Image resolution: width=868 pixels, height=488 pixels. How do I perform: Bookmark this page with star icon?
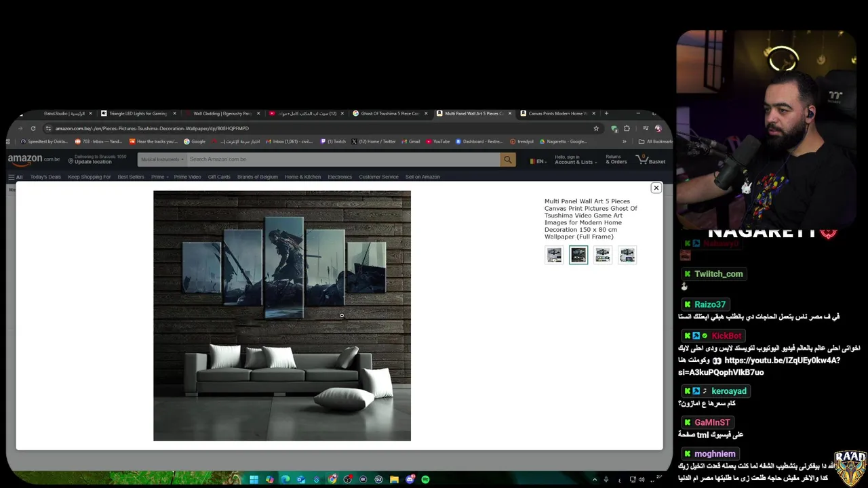click(596, 128)
